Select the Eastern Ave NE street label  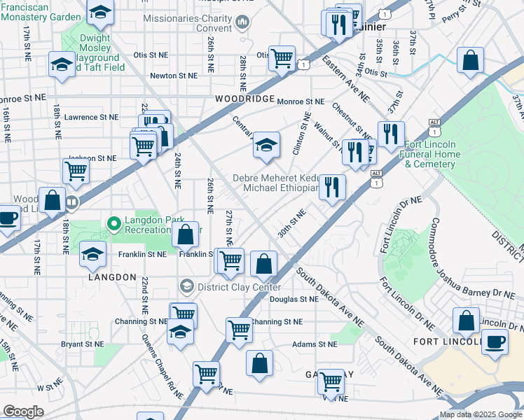[x=345, y=79]
